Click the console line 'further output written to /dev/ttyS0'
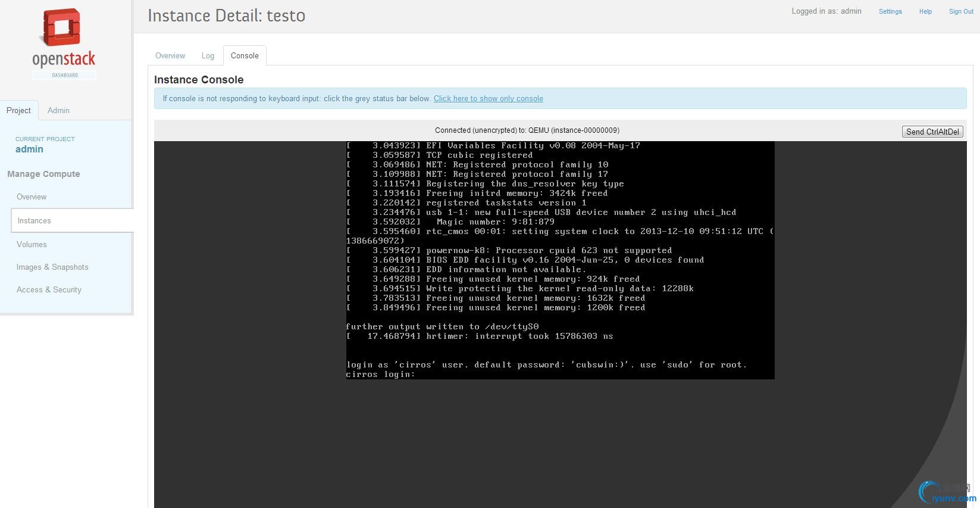 (x=442, y=326)
